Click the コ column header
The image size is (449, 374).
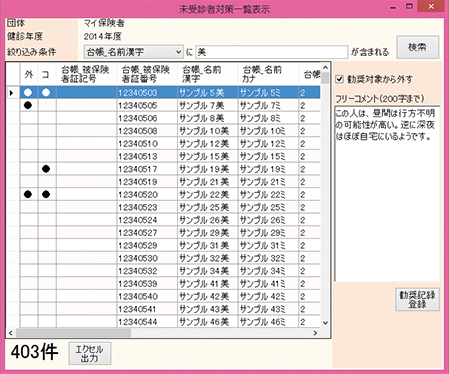pyautogui.click(x=47, y=74)
